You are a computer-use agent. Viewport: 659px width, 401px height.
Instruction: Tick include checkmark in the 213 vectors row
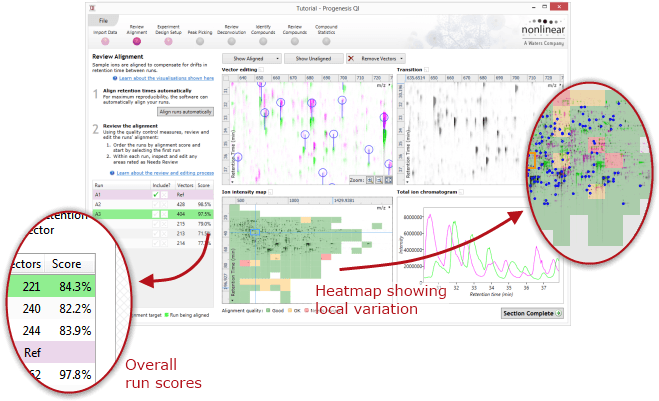[x=156, y=233]
